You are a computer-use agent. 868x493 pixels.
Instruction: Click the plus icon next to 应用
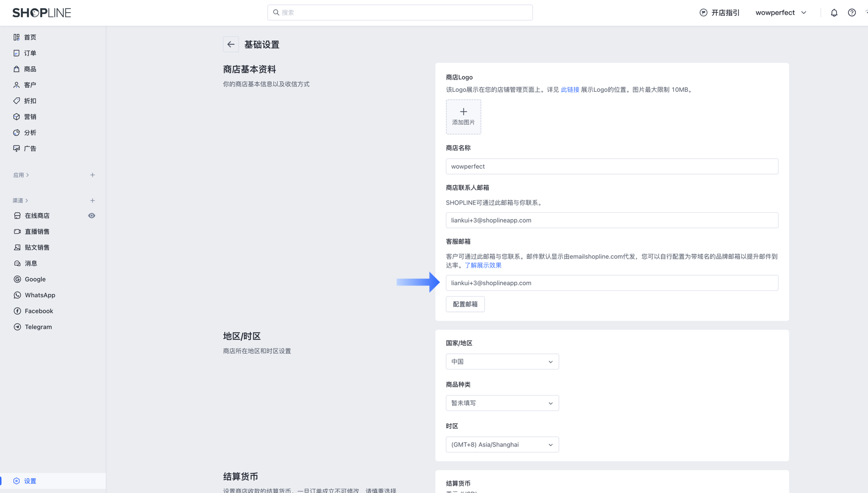tap(92, 175)
